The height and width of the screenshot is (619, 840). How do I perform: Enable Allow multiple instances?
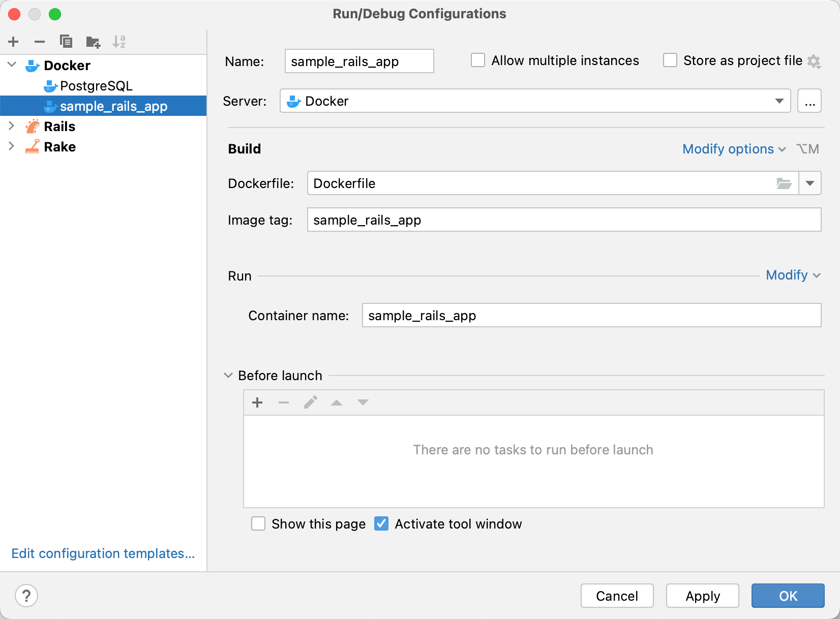[x=477, y=60]
